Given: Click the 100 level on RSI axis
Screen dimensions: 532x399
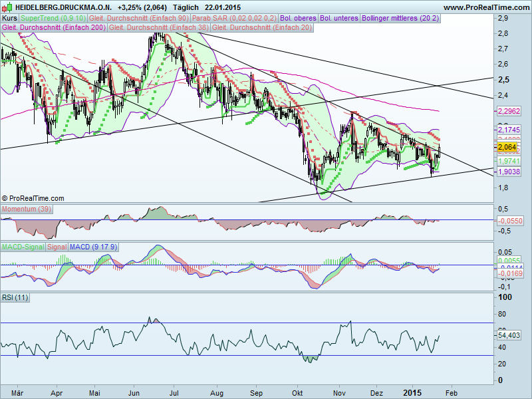Looking at the screenshot, I should click(x=505, y=297).
